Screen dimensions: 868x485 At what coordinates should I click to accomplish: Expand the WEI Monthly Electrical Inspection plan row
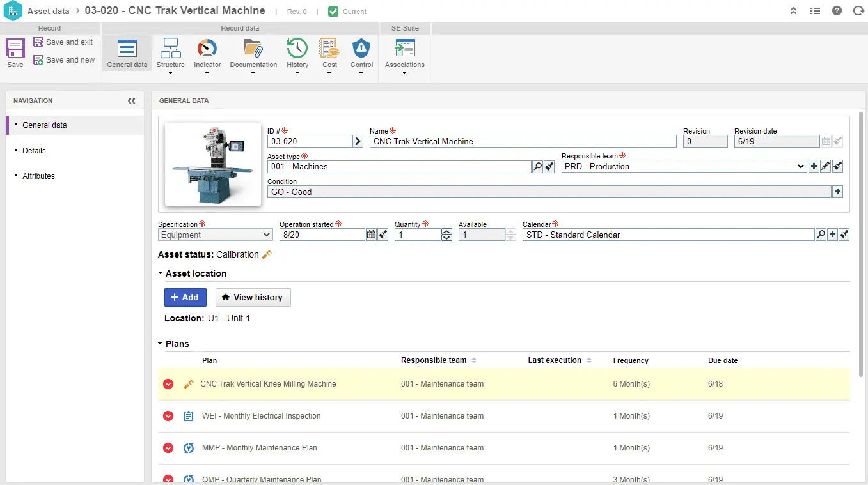(x=168, y=415)
